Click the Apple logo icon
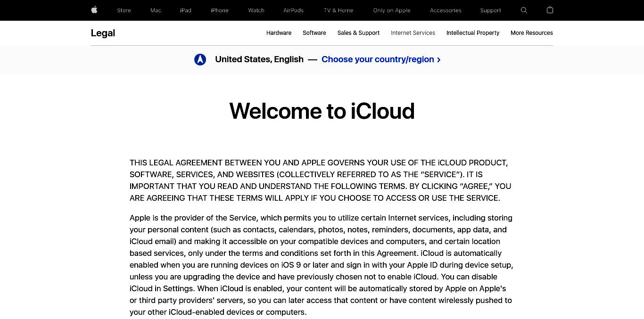Viewport: 644px width, 319px height. [x=94, y=10]
